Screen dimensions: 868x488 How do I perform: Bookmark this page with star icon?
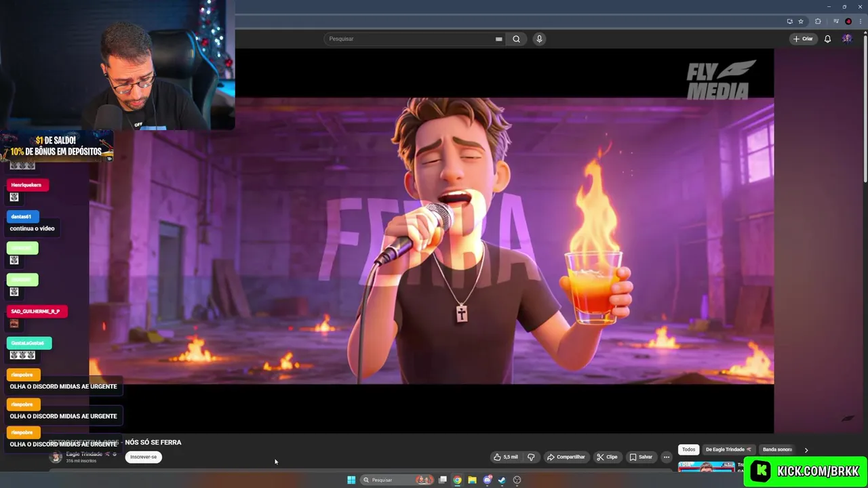pyautogui.click(x=800, y=21)
